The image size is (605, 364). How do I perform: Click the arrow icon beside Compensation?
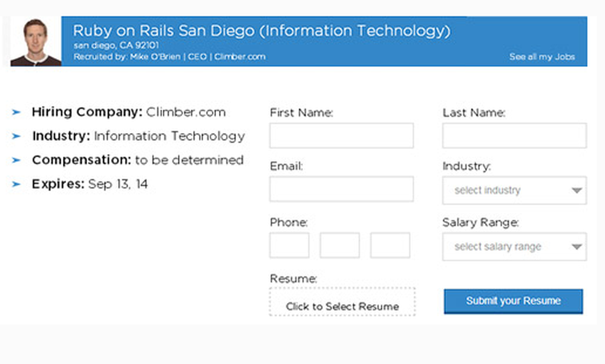[16, 160]
